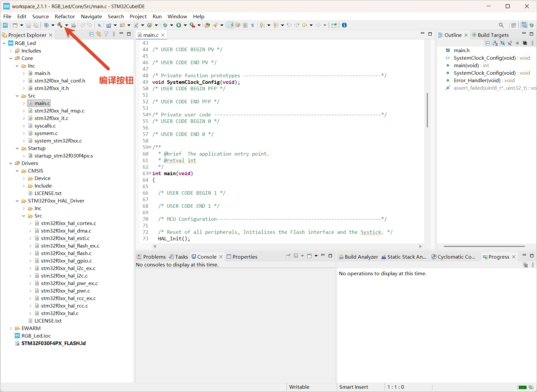Switch to the C/C++ perspective icon
This screenshot has width=537, height=392.
pos(524,25)
